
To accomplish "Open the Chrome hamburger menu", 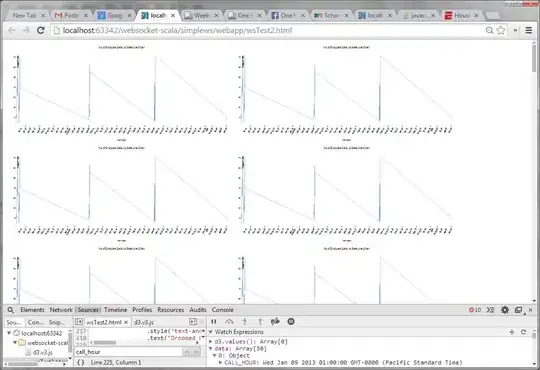I will [529, 30].
